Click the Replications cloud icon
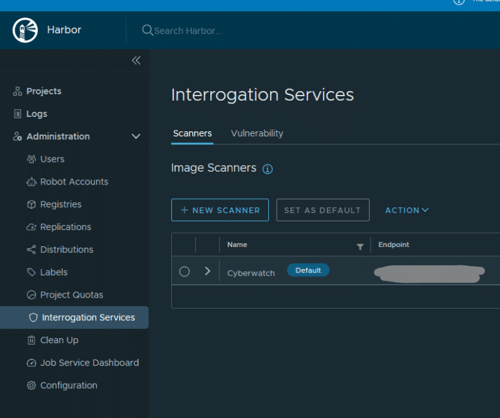This screenshot has height=418, width=500. click(31, 227)
